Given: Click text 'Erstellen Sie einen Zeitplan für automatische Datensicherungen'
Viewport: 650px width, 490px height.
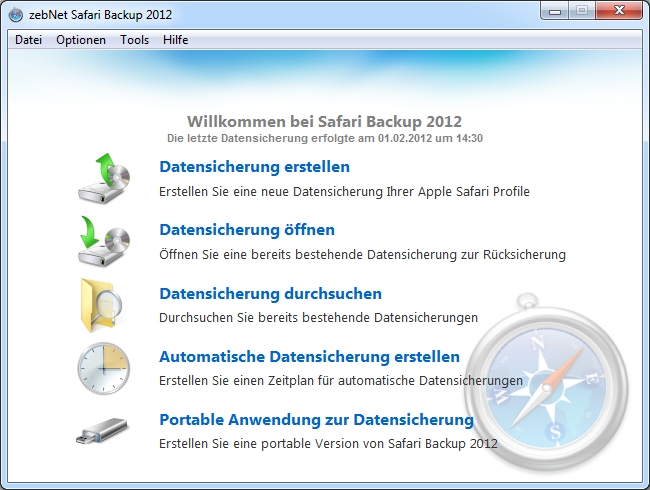Looking at the screenshot, I should pyautogui.click(x=341, y=381).
